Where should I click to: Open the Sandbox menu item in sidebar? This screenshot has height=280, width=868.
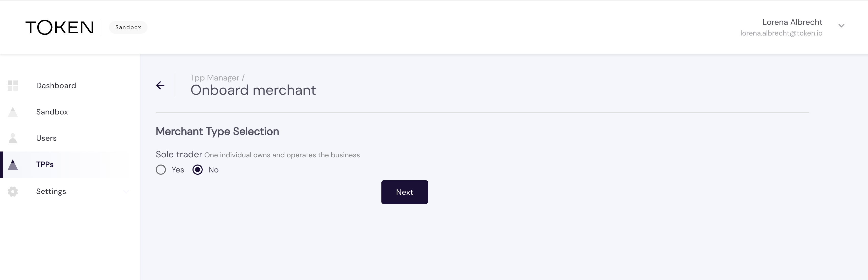52,112
